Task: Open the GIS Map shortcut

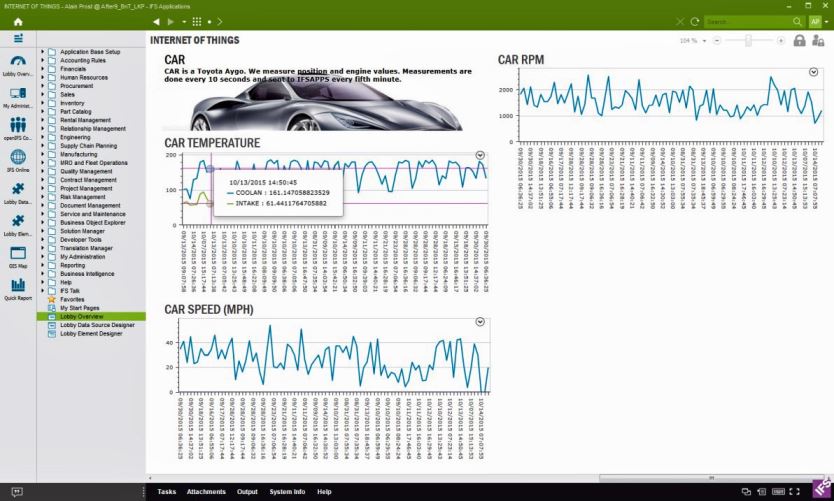Action: click(18, 257)
